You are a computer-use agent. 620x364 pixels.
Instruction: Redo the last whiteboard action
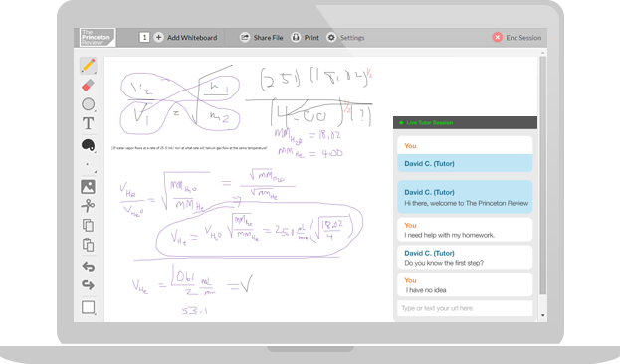pyautogui.click(x=88, y=285)
